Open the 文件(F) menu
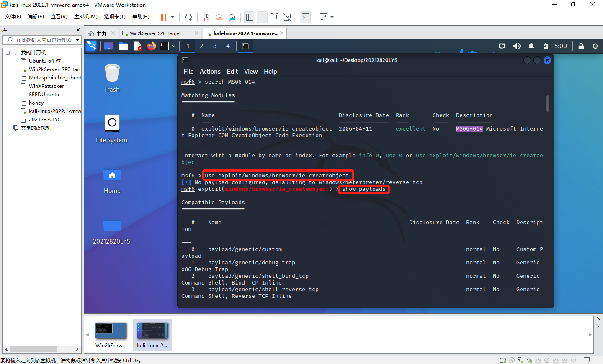Image resolution: width=603 pixels, height=364 pixels. click(13, 17)
